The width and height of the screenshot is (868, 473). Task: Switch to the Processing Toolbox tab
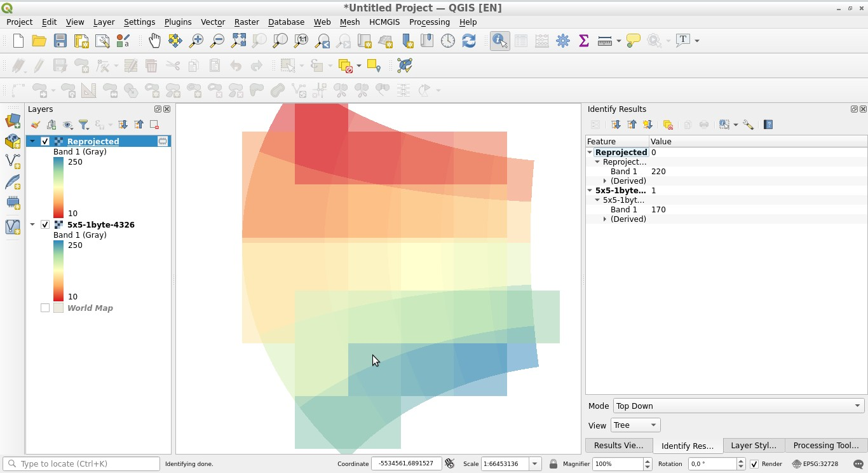pyautogui.click(x=825, y=445)
